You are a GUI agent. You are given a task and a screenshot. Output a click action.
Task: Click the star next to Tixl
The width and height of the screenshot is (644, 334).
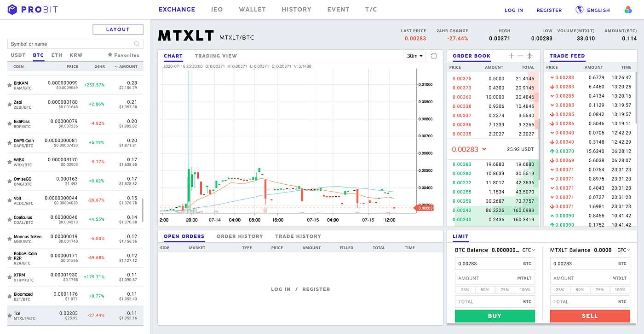pos(10,316)
